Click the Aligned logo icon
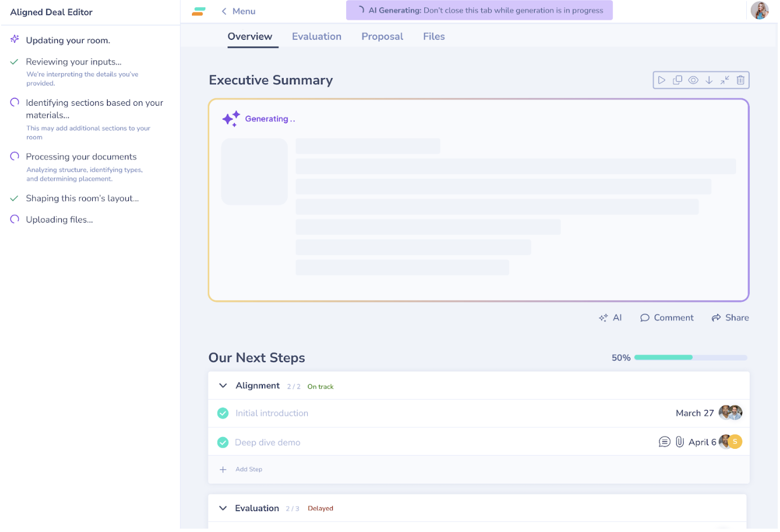 199,11
